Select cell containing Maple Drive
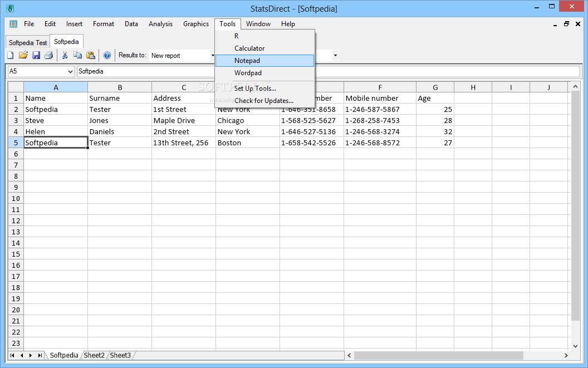 [x=184, y=121]
